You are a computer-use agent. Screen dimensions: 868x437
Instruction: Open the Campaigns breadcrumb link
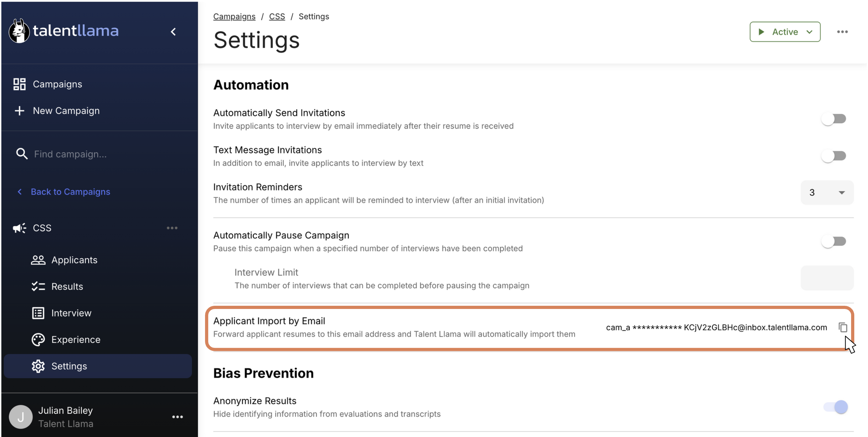pos(234,16)
